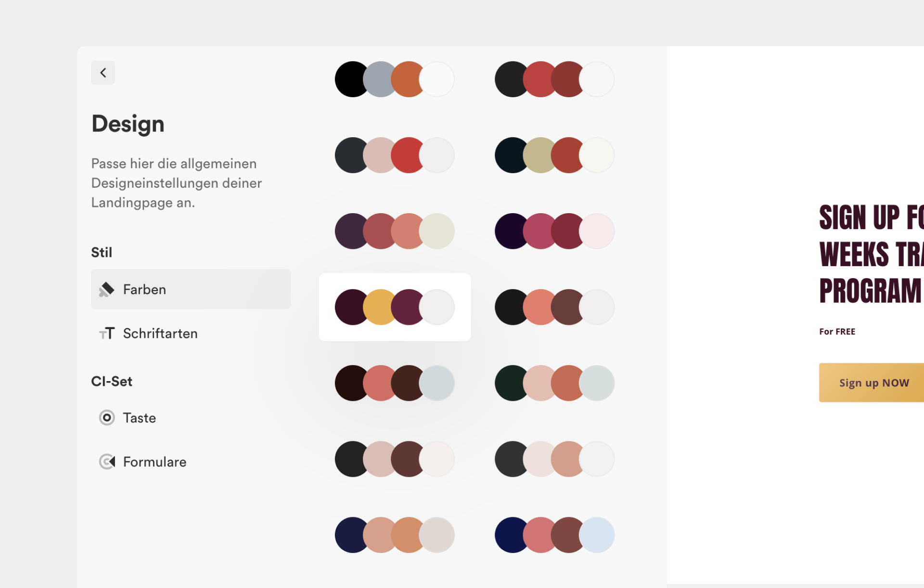
Task: Select the dark green and peach palette
Action: pos(553,383)
